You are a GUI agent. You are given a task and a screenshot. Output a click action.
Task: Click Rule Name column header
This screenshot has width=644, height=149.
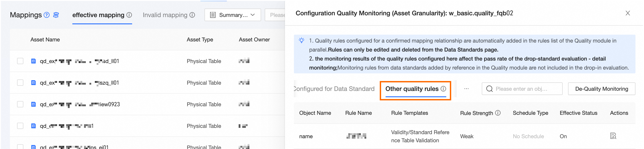click(358, 113)
